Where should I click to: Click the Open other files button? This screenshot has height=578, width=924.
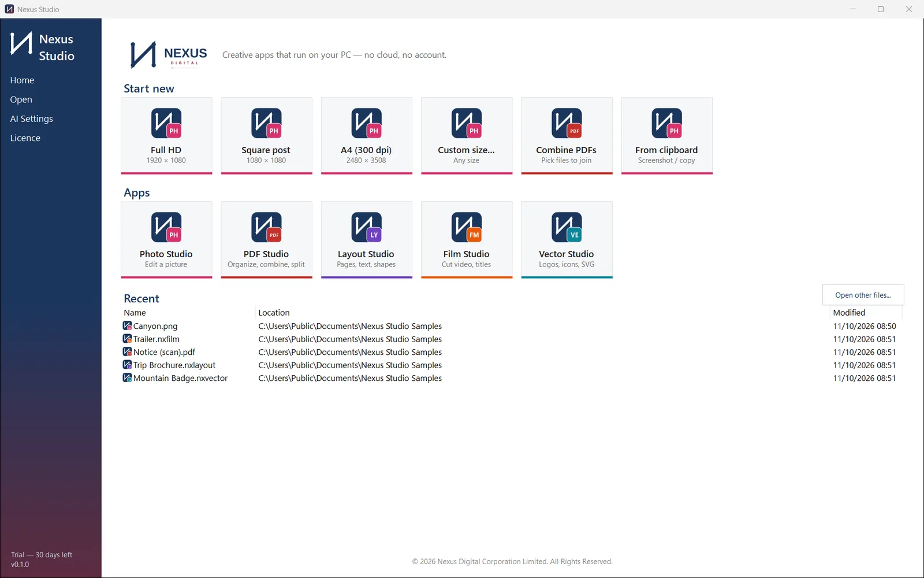coord(863,295)
